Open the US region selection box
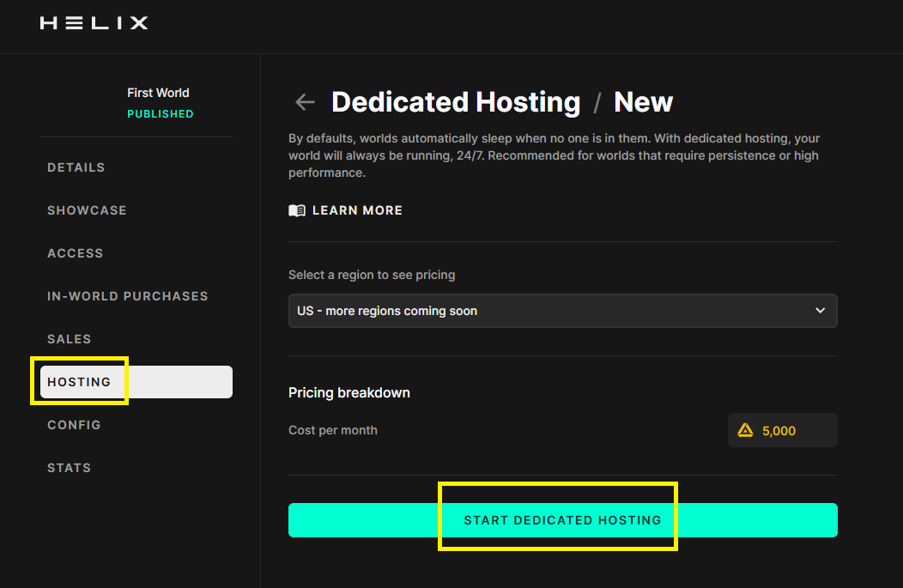This screenshot has height=588, width=903. coord(562,311)
